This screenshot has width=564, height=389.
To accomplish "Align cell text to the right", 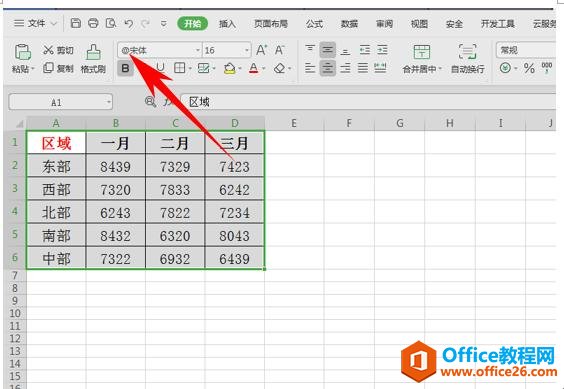I will pos(345,68).
